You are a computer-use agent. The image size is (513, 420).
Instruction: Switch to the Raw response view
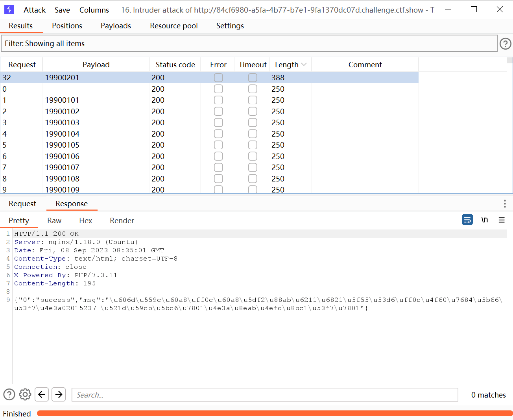[x=54, y=220]
